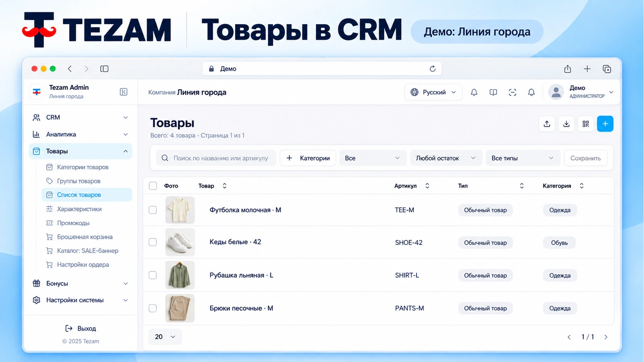Click the upload products icon button

(x=547, y=124)
